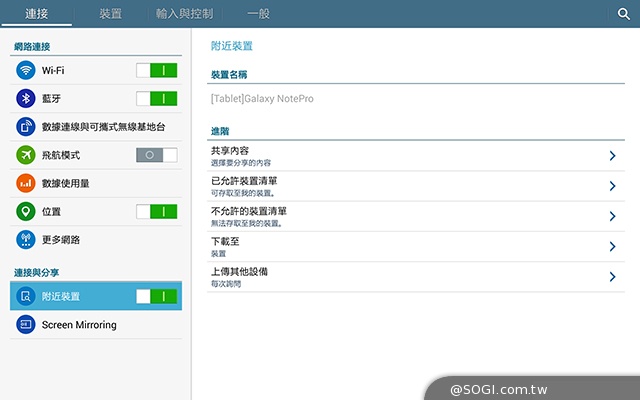Click the Wi-Fi icon in sidebar
Image resolution: width=640 pixels, height=400 pixels.
[x=25, y=71]
